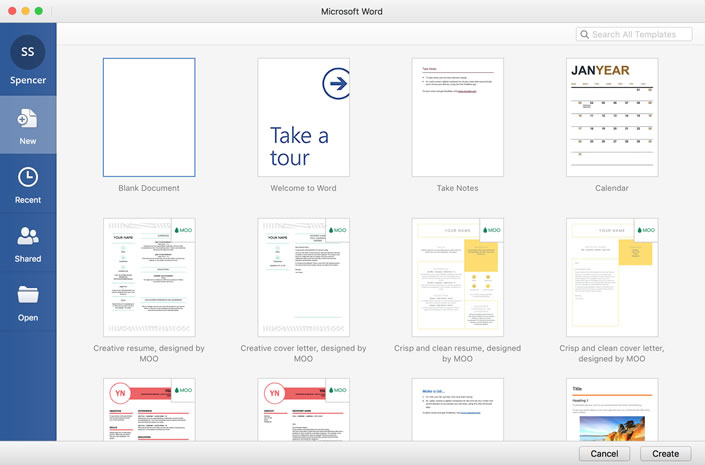
Task: Click the MOO badge on Creative cover letter
Action: pyautogui.click(x=338, y=230)
